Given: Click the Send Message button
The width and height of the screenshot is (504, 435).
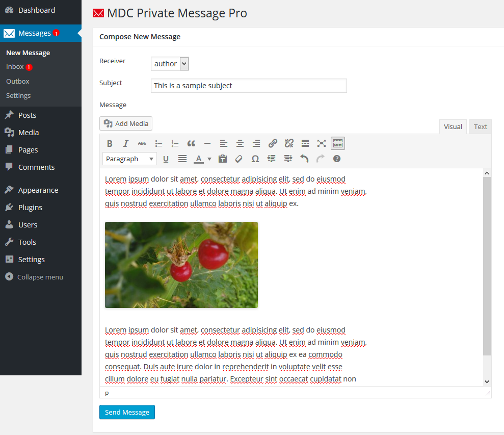Looking at the screenshot, I should coord(127,412).
